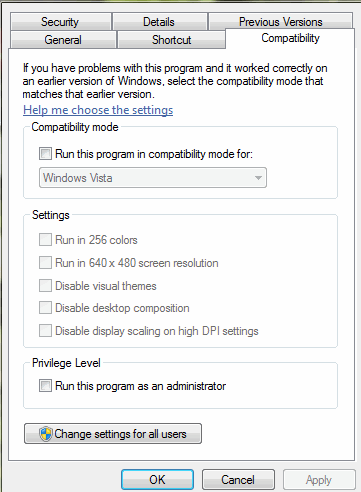
Task: Select the Shortcut tab
Action: click(x=171, y=40)
